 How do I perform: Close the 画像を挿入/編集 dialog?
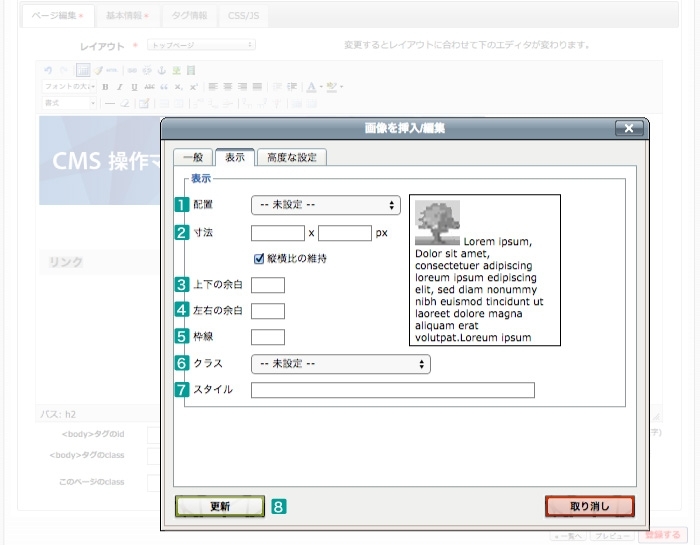pos(629,129)
